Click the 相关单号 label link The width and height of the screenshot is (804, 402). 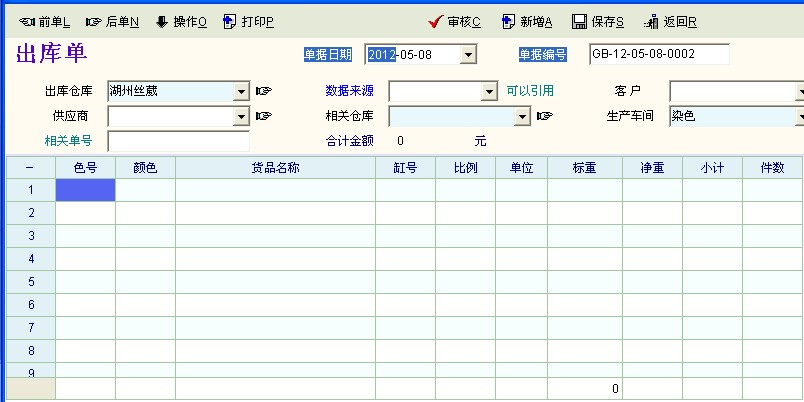68,141
